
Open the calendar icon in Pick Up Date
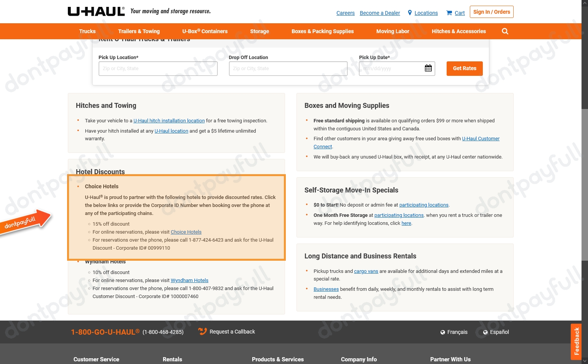point(428,68)
